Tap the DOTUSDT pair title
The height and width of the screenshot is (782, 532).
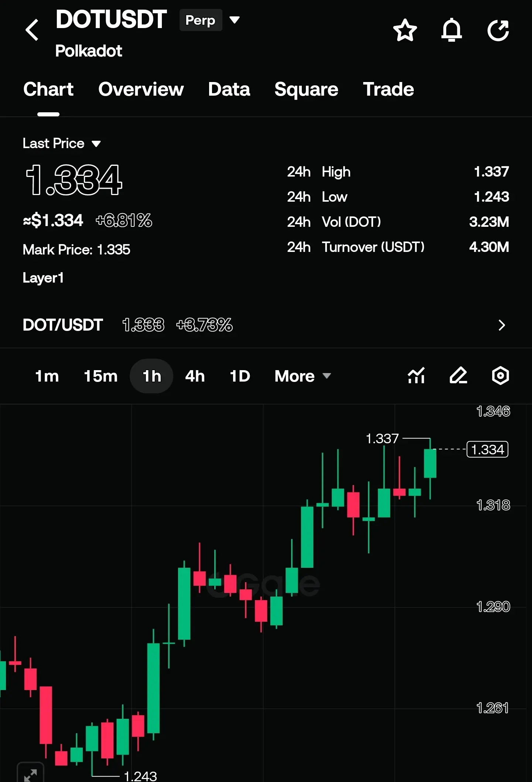tap(111, 19)
